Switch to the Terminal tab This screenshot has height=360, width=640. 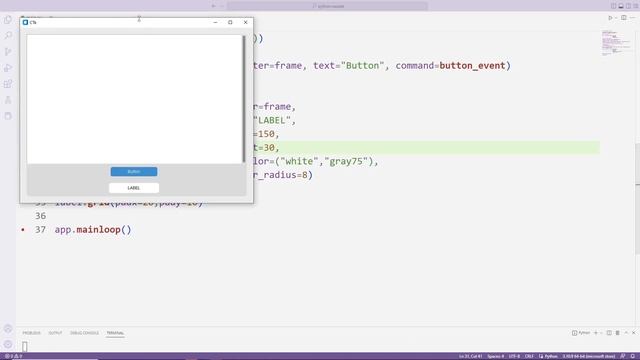(x=115, y=333)
